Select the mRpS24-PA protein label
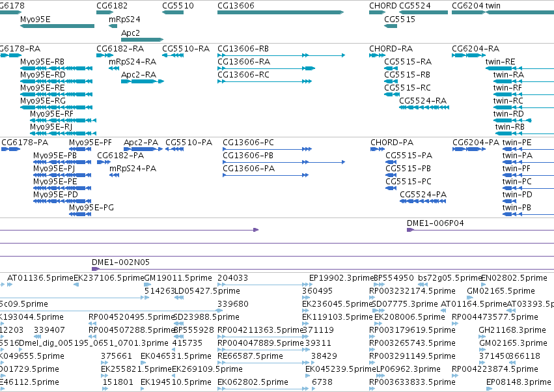Image resolution: width=554 pixels, height=392 pixels. click(133, 169)
